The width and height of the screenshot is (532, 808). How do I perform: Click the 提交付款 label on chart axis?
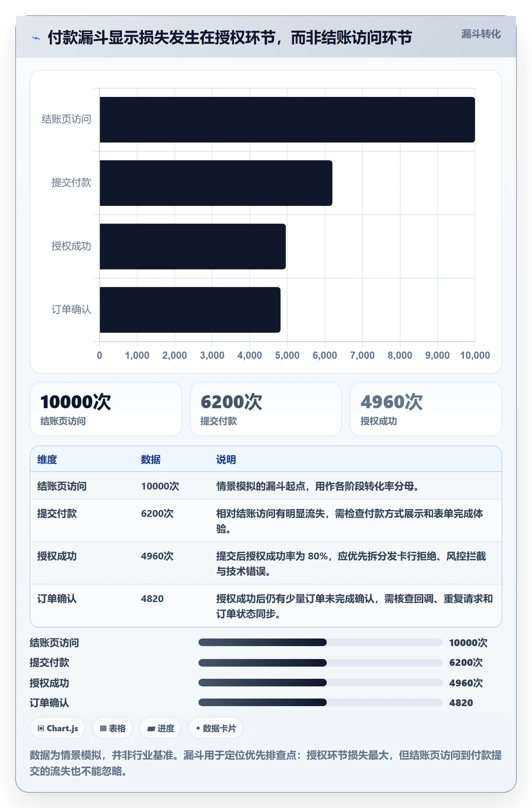71,183
